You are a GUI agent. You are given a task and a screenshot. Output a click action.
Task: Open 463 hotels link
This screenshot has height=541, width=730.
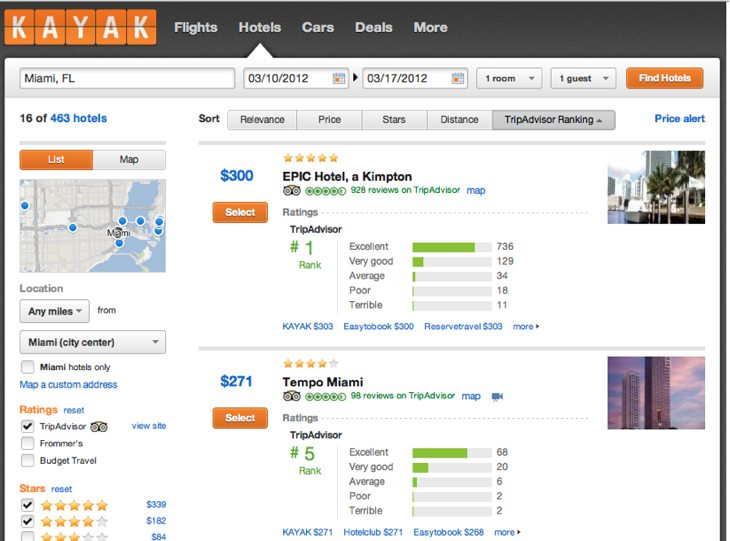pyautogui.click(x=79, y=118)
